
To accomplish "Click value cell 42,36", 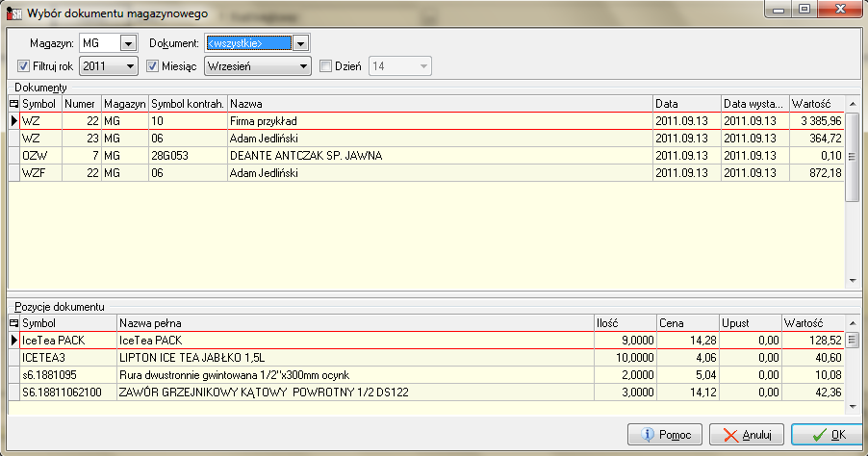I will (813, 392).
